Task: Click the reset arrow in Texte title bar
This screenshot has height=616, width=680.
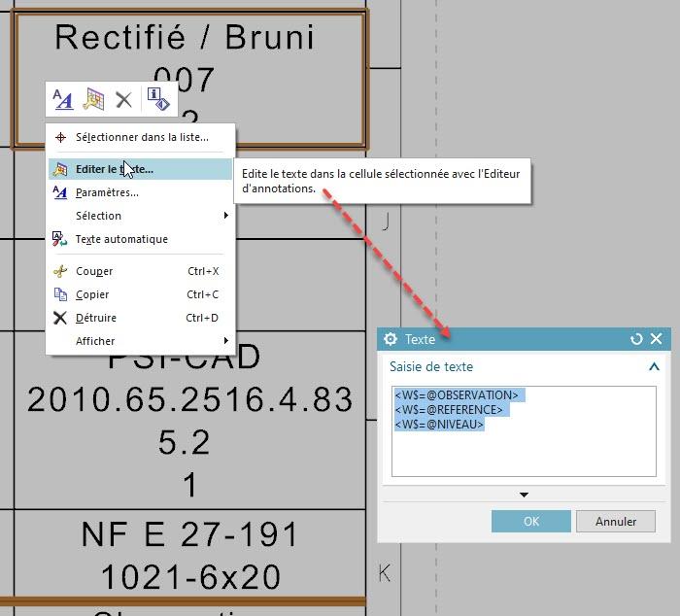Action: point(636,339)
